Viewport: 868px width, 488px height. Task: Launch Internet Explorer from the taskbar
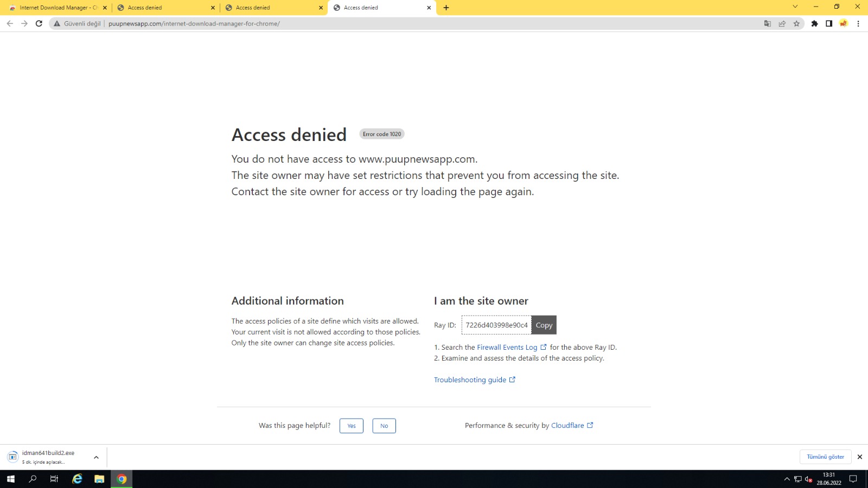pyautogui.click(x=78, y=479)
